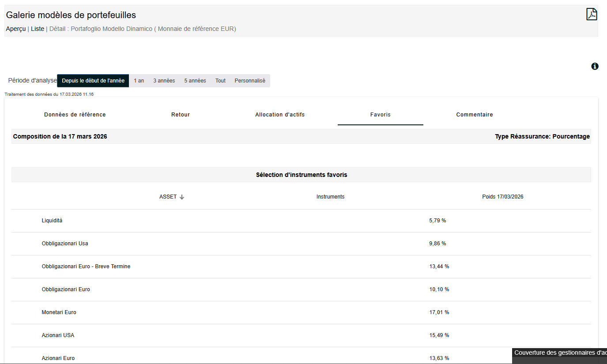Screen dimensions: 607x364
Task: Choose the '3 années' analysis period
Action: click(164, 81)
